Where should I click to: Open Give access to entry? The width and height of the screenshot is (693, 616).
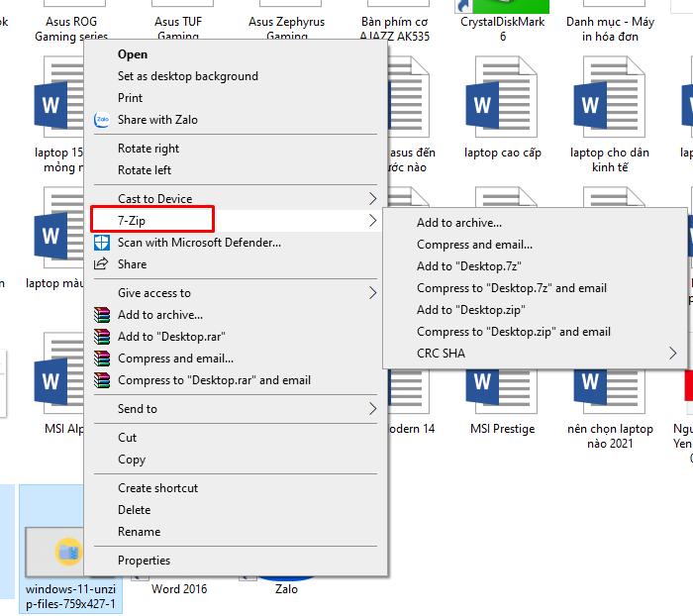click(x=236, y=293)
